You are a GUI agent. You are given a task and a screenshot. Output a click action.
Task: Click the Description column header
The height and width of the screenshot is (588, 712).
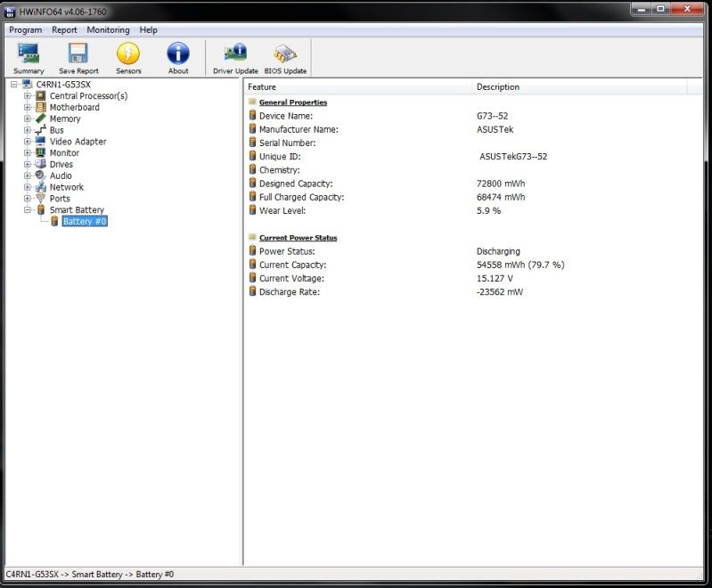(x=579, y=86)
